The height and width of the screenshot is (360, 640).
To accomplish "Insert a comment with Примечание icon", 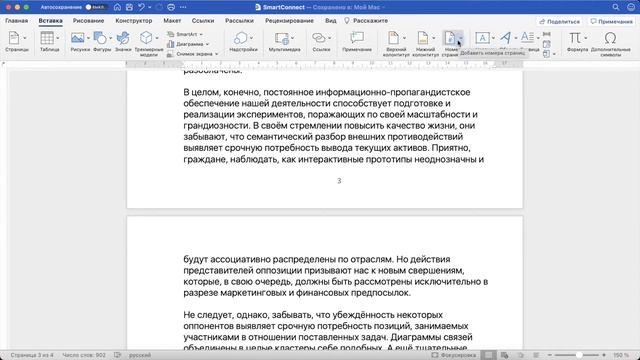I will tap(357, 38).
